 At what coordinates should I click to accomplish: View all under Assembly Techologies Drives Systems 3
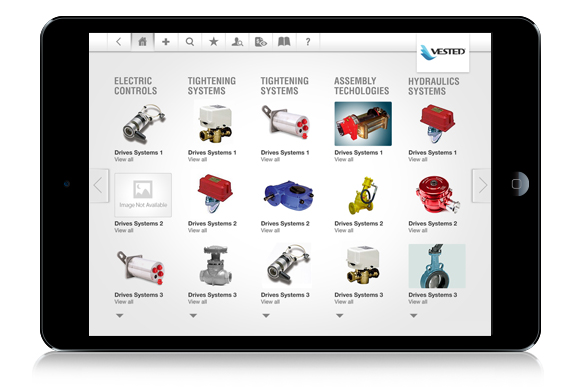click(344, 302)
